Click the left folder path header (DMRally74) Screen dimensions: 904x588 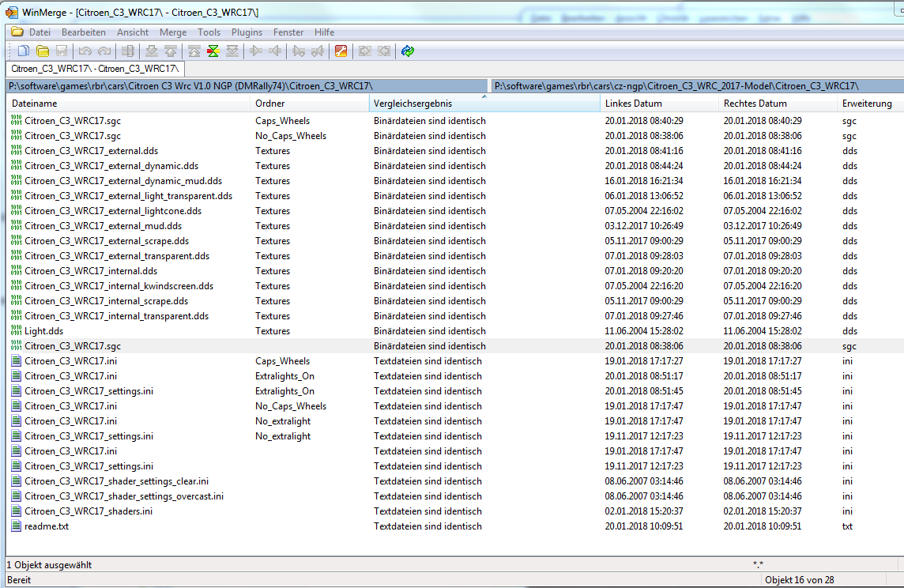tap(247, 86)
